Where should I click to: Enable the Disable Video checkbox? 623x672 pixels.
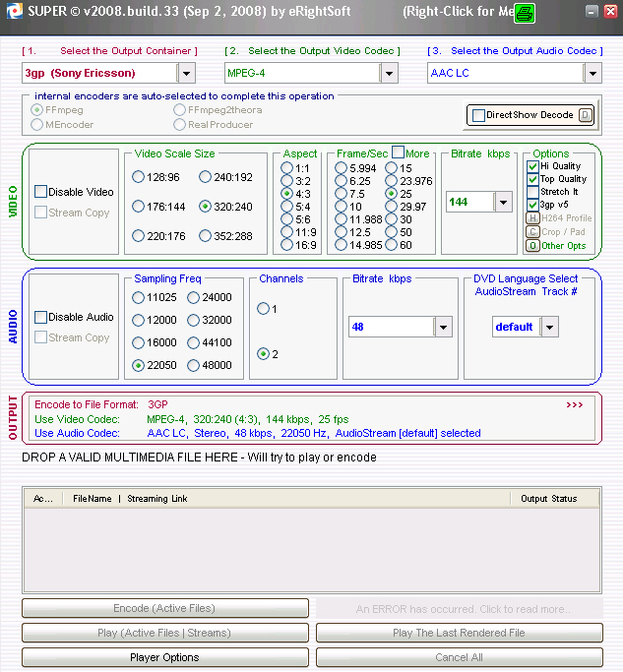click(40, 192)
